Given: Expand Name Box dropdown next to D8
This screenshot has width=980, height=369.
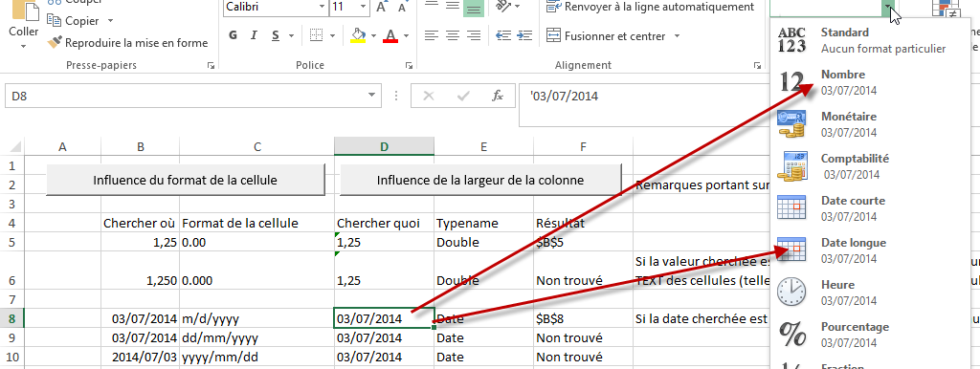Looking at the screenshot, I should point(371,97).
